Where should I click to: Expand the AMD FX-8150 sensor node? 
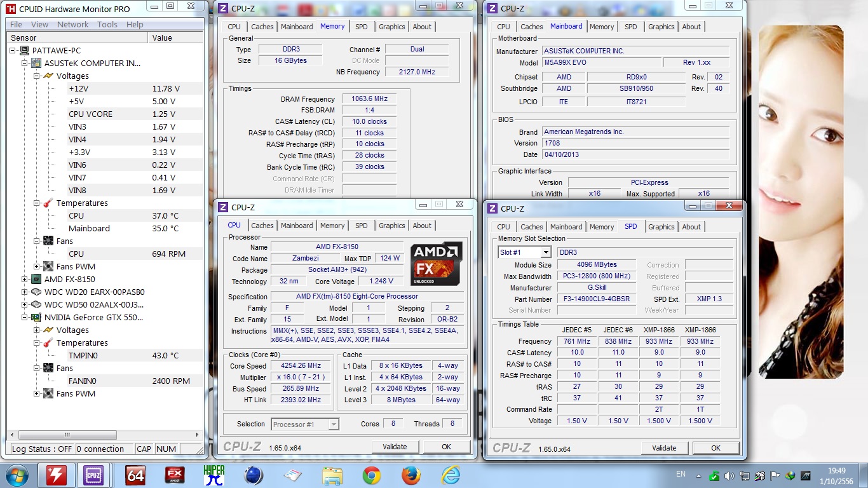pos(25,279)
